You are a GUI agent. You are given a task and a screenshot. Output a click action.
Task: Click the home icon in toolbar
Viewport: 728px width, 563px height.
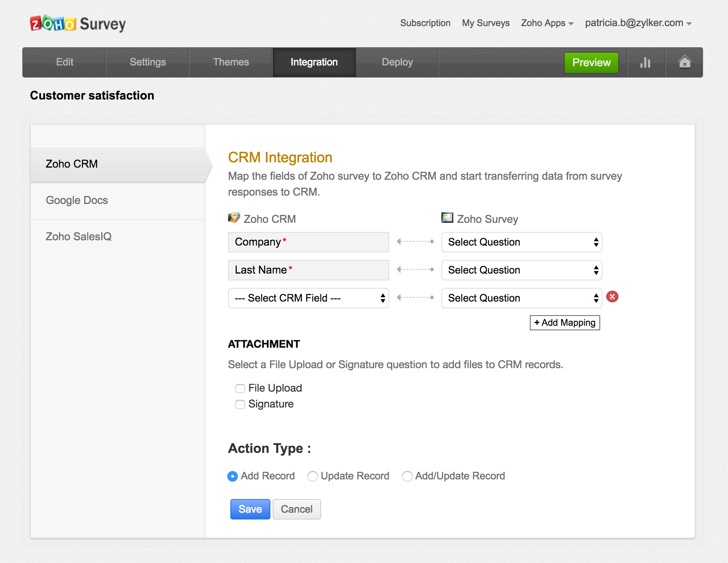click(x=685, y=62)
